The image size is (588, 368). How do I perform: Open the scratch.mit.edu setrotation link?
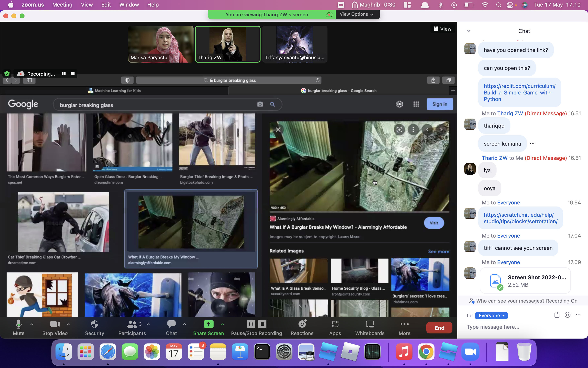point(520,218)
